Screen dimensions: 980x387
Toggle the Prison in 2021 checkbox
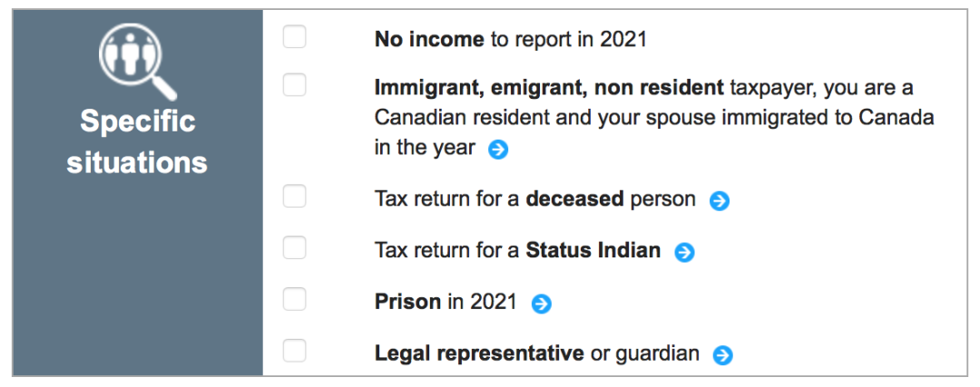294,299
